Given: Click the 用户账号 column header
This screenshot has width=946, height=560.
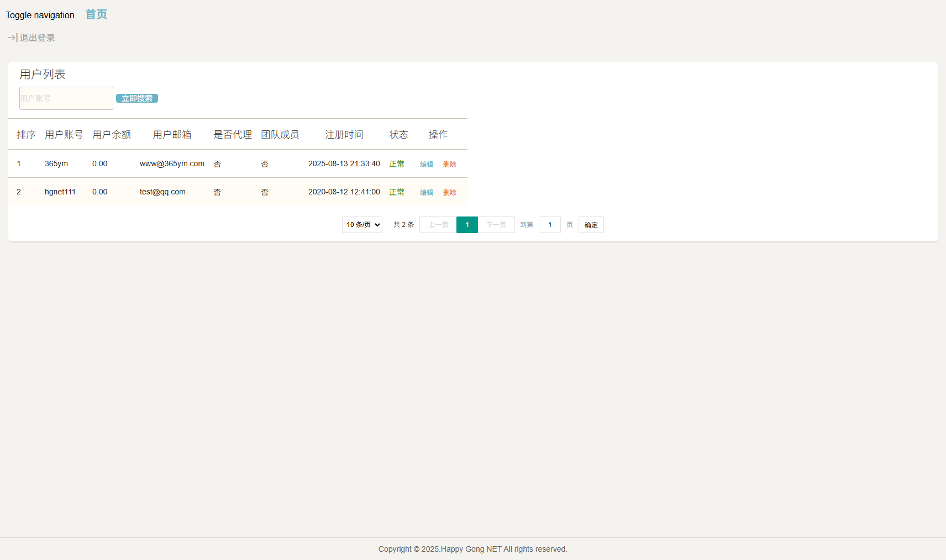Looking at the screenshot, I should pyautogui.click(x=64, y=134).
